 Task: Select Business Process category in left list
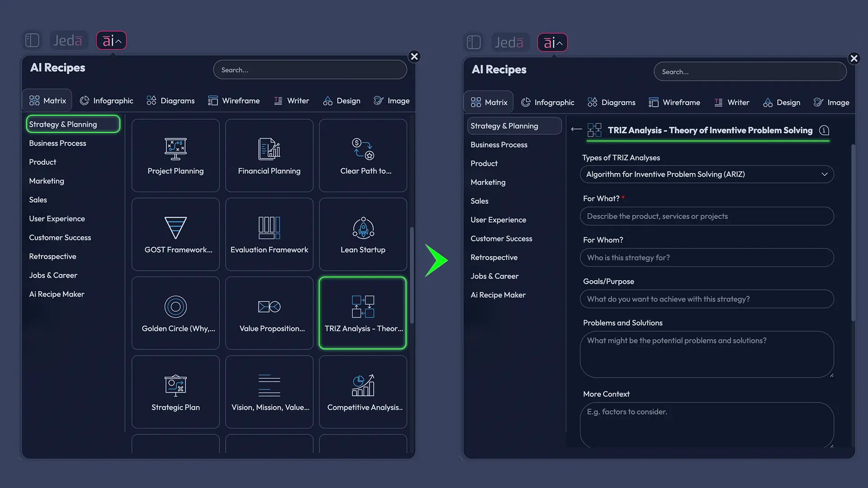click(x=57, y=143)
